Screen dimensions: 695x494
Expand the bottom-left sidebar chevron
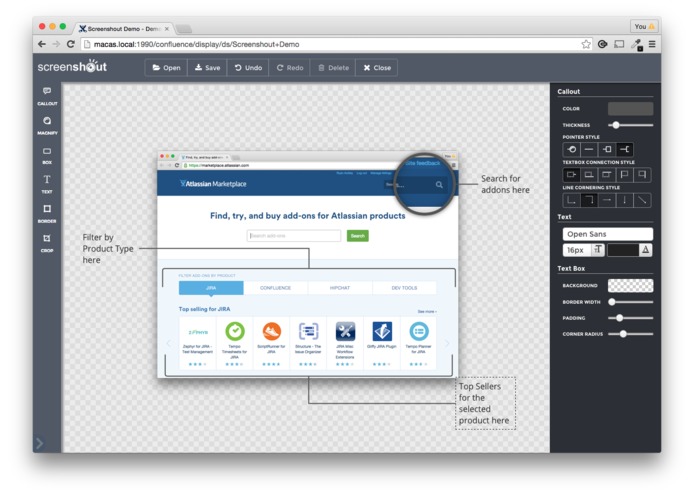click(39, 443)
